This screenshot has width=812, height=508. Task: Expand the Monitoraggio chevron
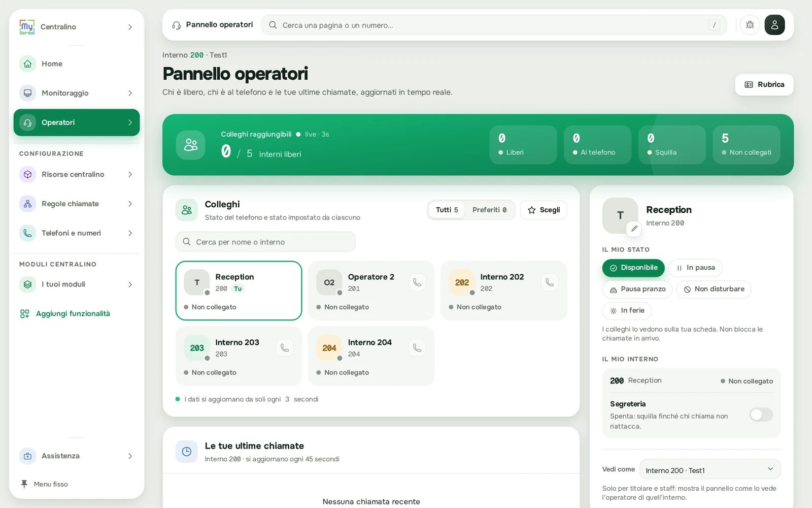tap(130, 93)
